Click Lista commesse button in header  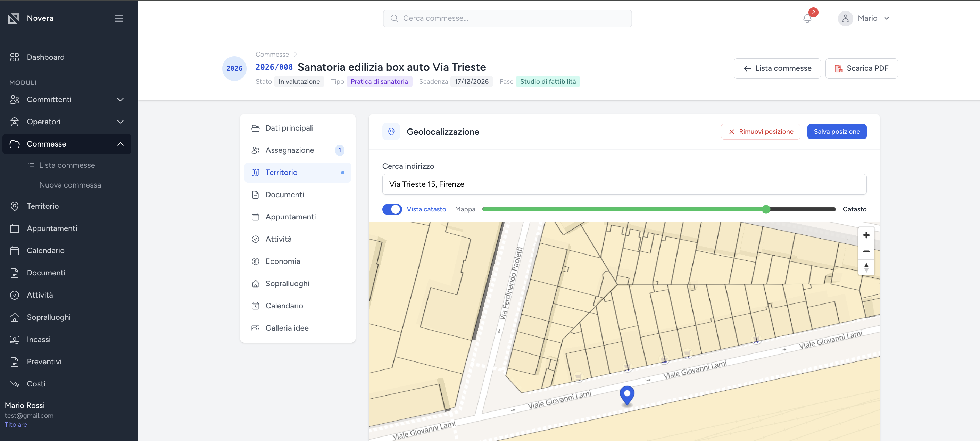coord(777,68)
